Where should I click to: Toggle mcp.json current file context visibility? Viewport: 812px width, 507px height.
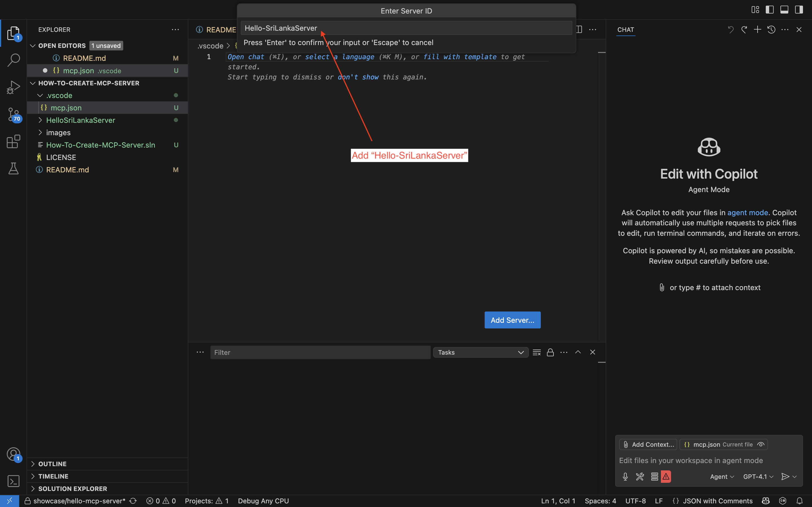pyautogui.click(x=761, y=444)
